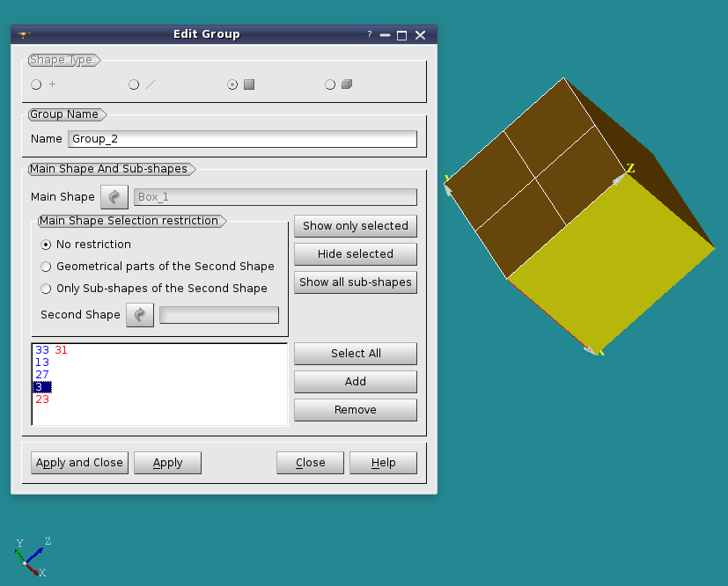Click the Select All button
Screen dimensions: 728x586
point(356,354)
